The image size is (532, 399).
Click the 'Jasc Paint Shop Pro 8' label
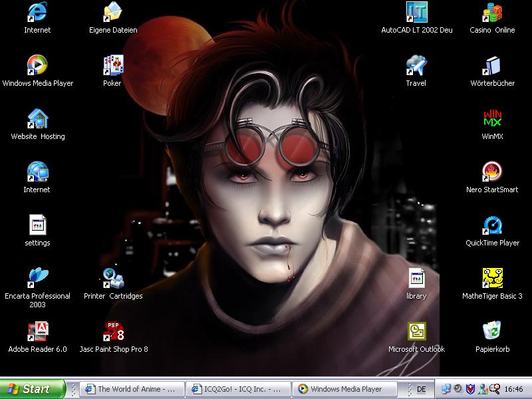[x=114, y=349]
